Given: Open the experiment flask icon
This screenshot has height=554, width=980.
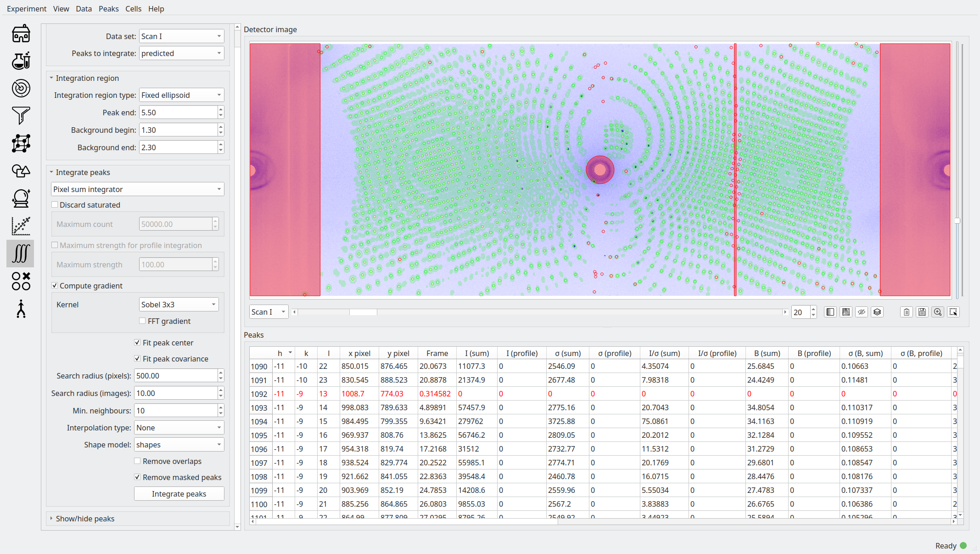Looking at the screenshot, I should click(21, 61).
